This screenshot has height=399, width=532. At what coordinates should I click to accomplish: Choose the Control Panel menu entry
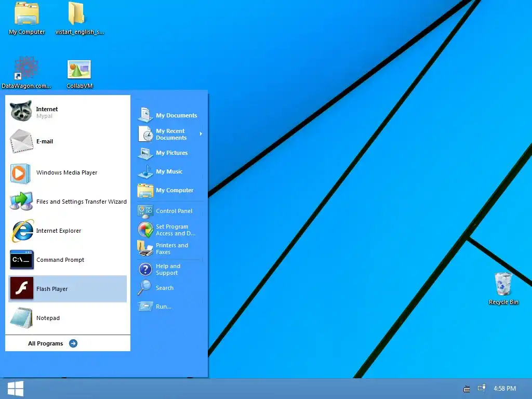(x=174, y=211)
